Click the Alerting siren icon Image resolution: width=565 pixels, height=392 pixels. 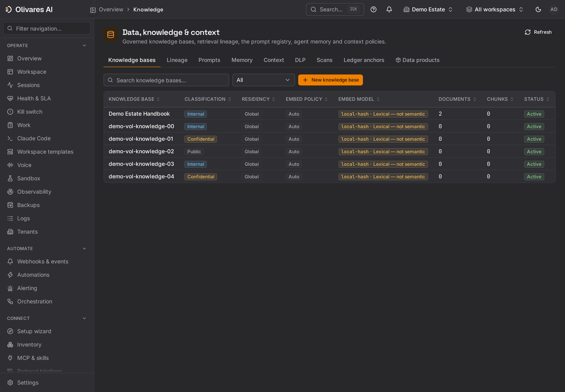click(10, 288)
